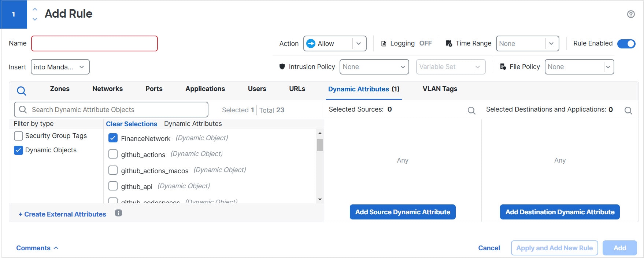
Task: Click Add Source Dynamic Attribute button
Action: [403, 212]
